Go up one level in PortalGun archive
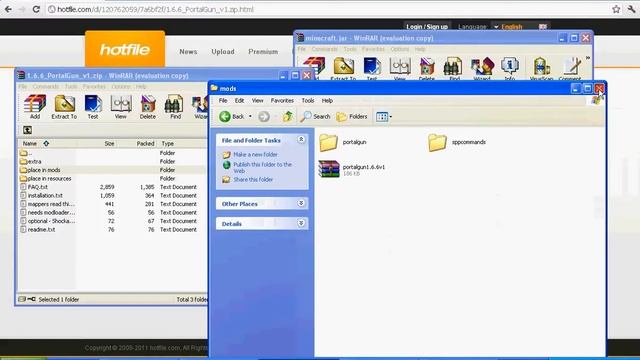The width and height of the screenshot is (640, 360). click(27, 130)
